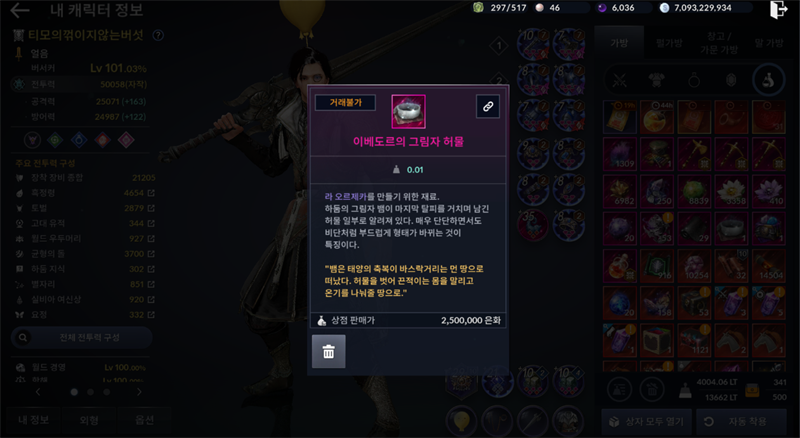Select the first page indicator dot
Screen dimensions: 800x438
click(74, 392)
